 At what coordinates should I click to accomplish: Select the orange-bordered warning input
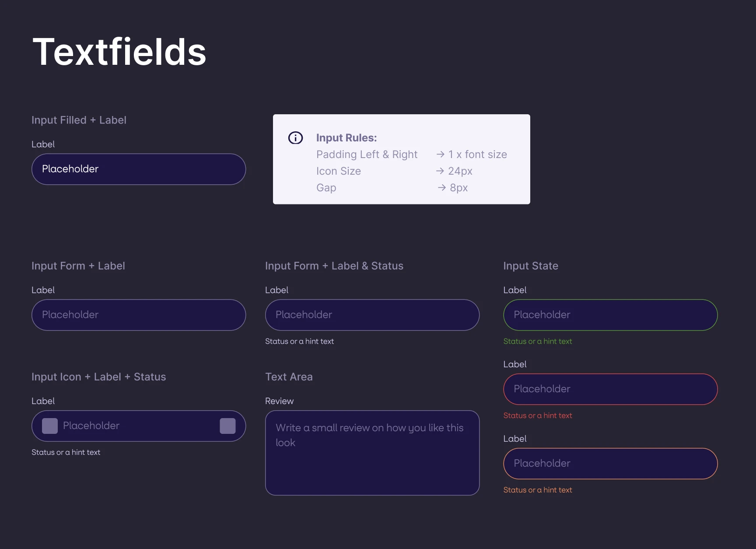[610, 464]
